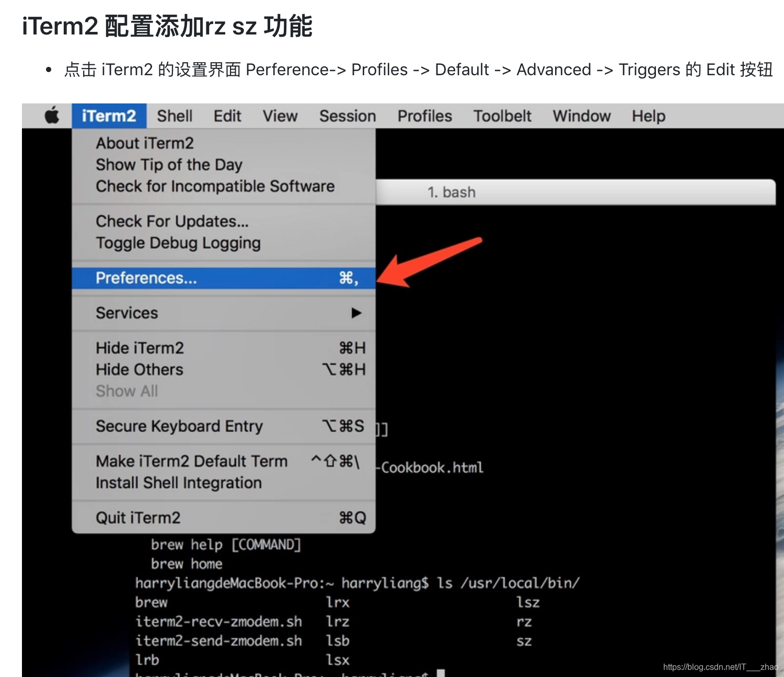
Task: Select Make iTerm2 Default Term
Action: pyautogui.click(x=224, y=461)
